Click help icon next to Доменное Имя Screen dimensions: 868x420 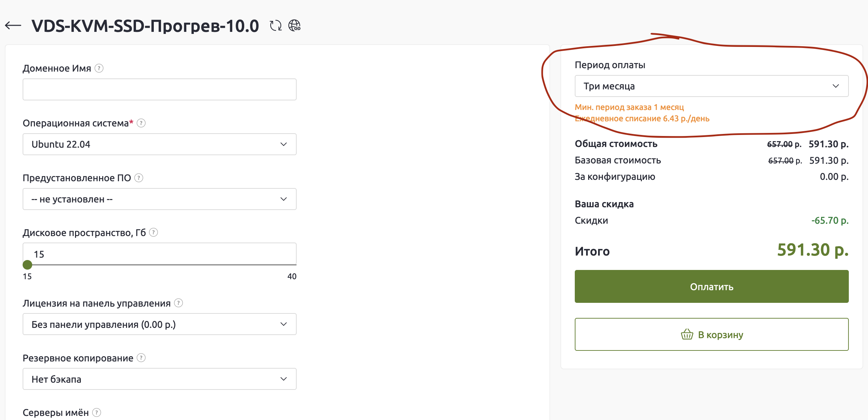(99, 68)
